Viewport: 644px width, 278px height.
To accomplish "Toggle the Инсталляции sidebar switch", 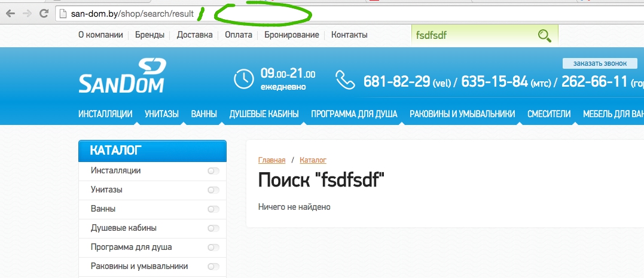I will 213,171.
